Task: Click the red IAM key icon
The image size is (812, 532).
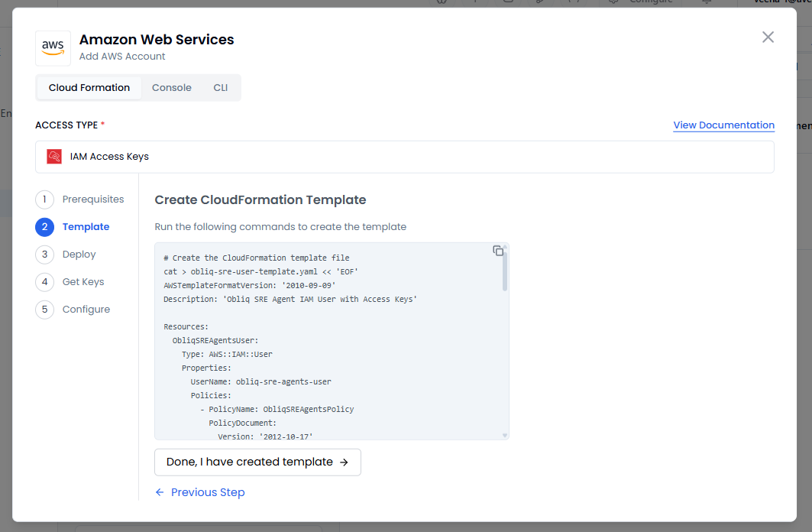Action: point(54,157)
